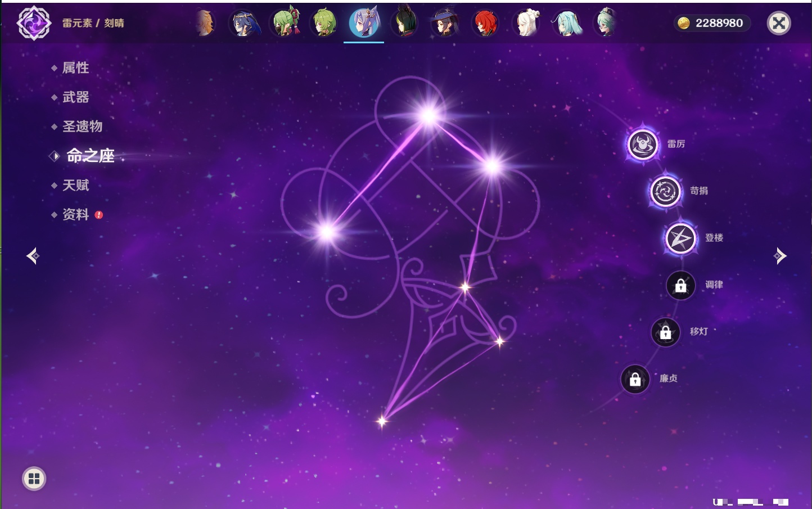812x509 pixels.
Task: Select Mona's witch-hat portrait
Action: pyautogui.click(x=445, y=24)
